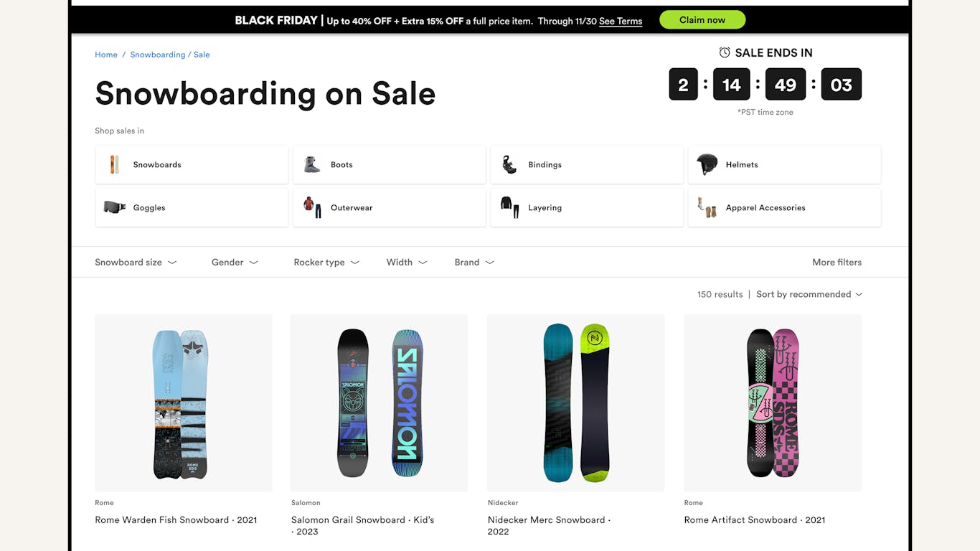980x551 pixels.
Task: Expand the Rocker type filter
Action: [326, 262]
